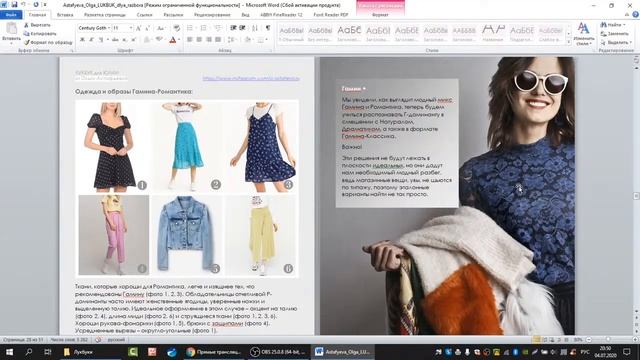
Task: Toggle strikethrough formatting
Action: tap(116, 40)
